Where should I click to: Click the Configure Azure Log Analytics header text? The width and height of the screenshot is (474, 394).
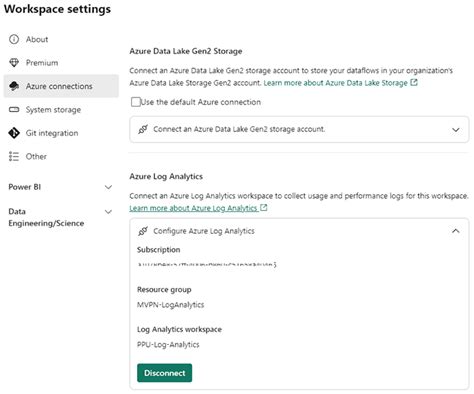tap(204, 231)
